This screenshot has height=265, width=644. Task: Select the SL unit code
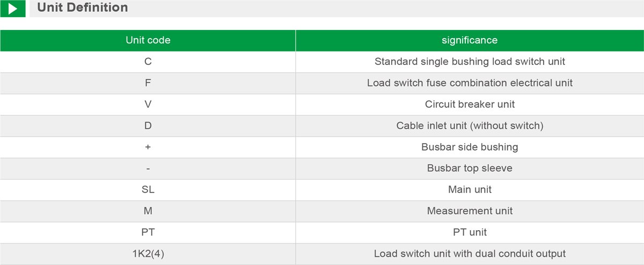pyautogui.click(x=148, y=189)
